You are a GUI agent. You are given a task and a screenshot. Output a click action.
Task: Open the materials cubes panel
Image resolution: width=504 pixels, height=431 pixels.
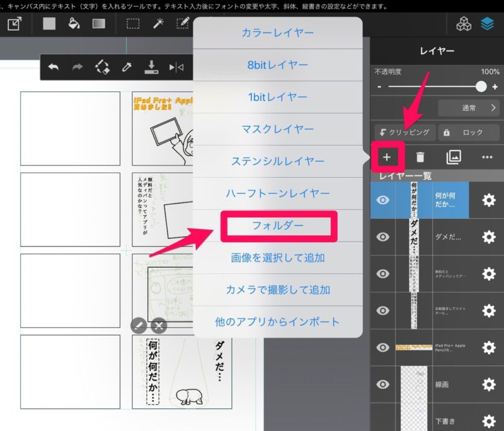pyautogui.click(x=464, y=24)
